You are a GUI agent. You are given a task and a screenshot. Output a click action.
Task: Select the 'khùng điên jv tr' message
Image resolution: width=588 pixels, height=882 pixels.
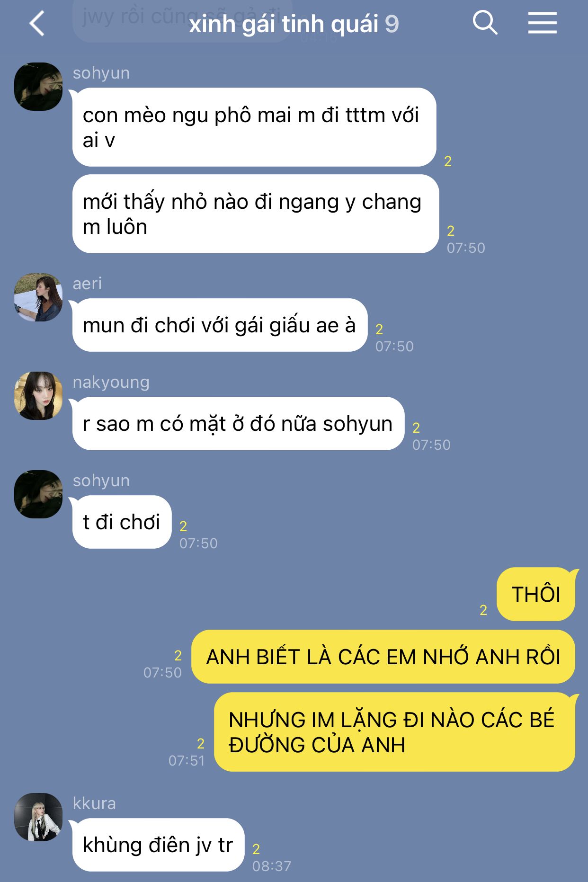click(158, 845)
